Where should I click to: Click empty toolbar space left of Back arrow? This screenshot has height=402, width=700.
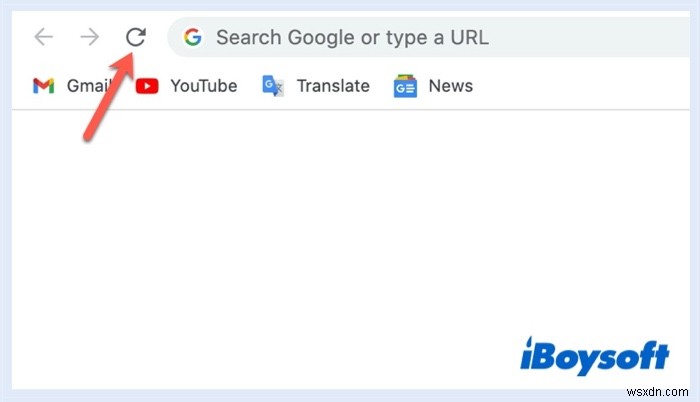[20, 38]
